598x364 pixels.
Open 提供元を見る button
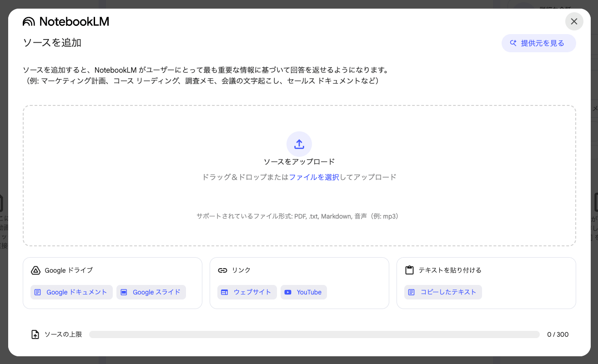click(x=538, y=43)
